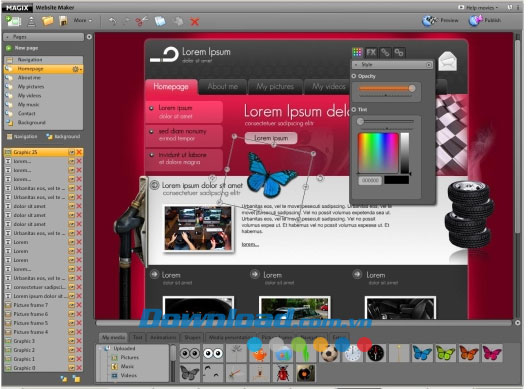Toggle the Tint option
Viewport: 528px width, 389px height.
point(354,109)
